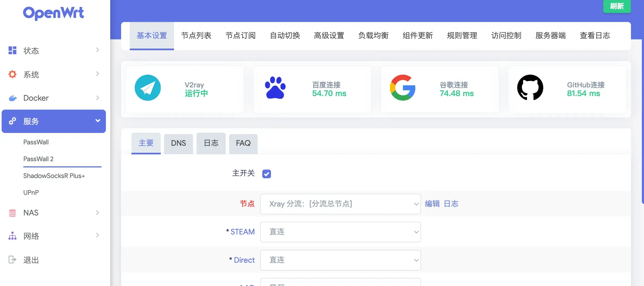Switch to the 基本设置 tab
This screenshot has height=286, width=644.
152,36
